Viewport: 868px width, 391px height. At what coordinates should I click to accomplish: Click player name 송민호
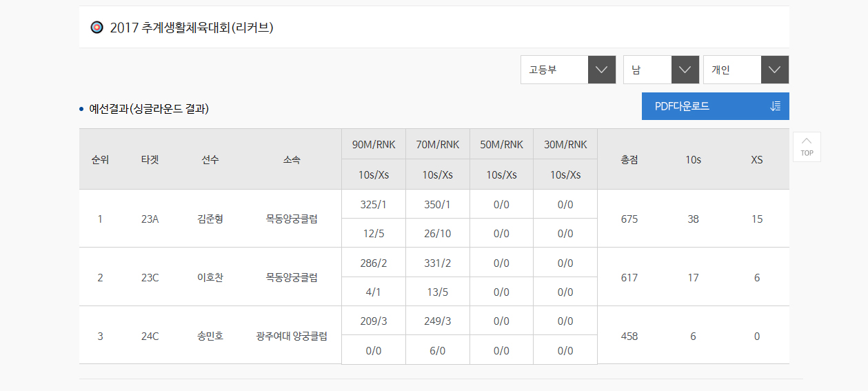210,337
